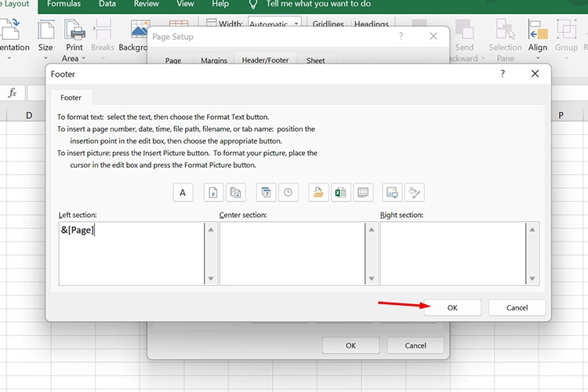
Task: Select the Footer tab in Footer dialog
Action: tap(71, 97)
